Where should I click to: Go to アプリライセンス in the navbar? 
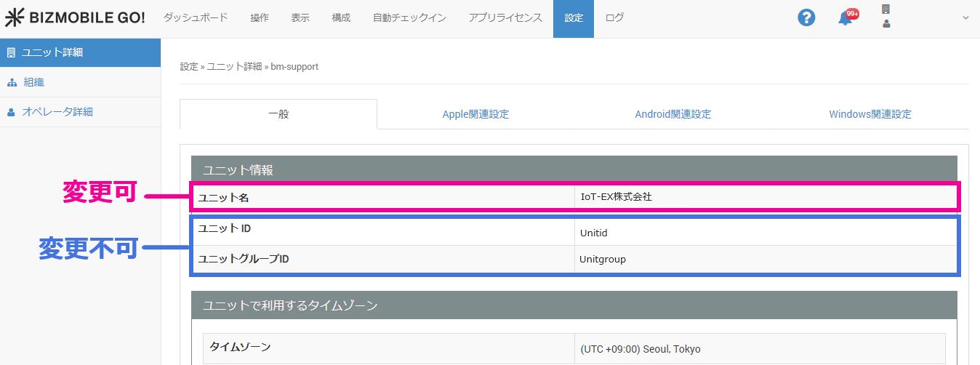coord(505,18)
